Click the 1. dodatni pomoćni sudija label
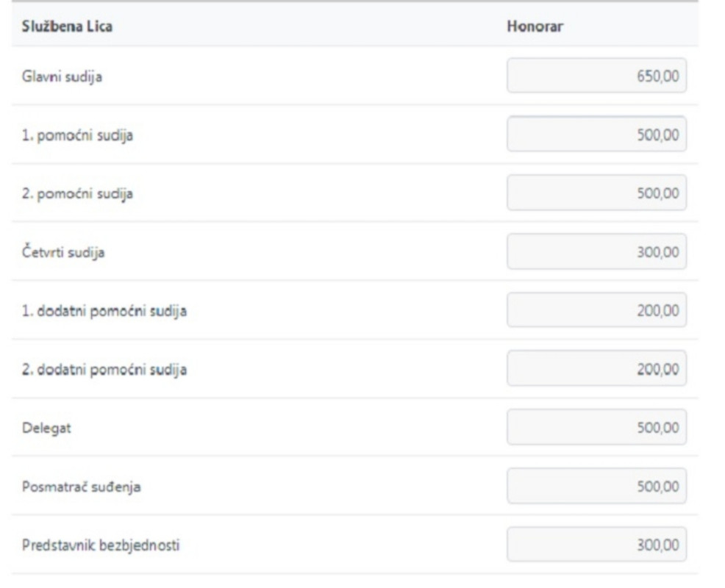725x588 pixels. click(x=104, y=311)
